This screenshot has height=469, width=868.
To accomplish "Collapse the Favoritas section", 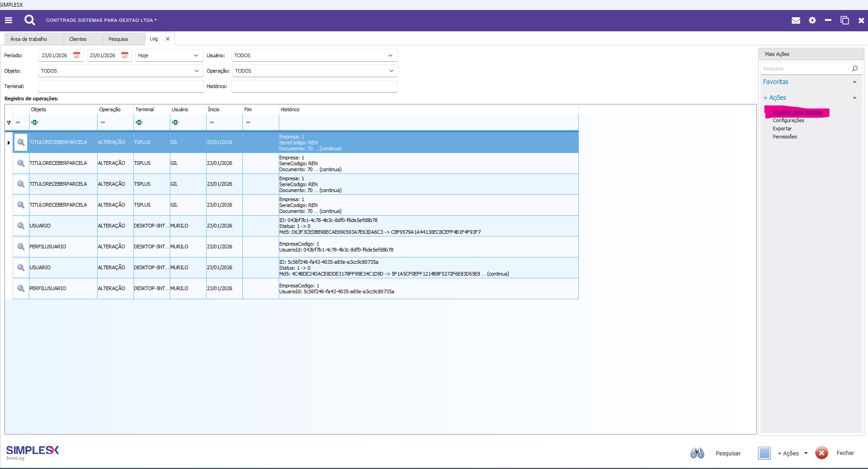I will 854,82.
